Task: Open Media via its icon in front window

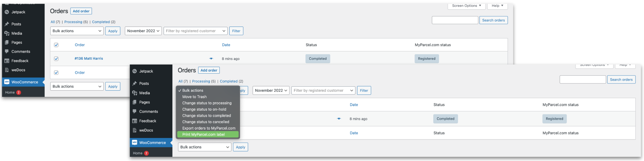Action: (135, 93)
